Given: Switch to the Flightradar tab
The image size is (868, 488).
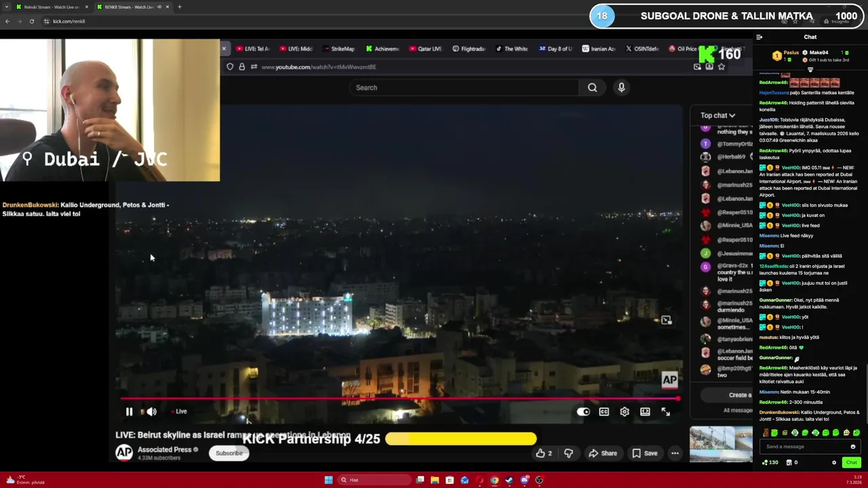Looking at the screenshot, I should (x=469, y=49).
